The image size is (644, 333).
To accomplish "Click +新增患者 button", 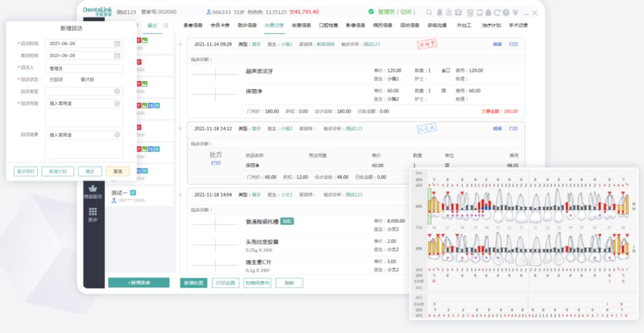I will (x=139, y=283).
